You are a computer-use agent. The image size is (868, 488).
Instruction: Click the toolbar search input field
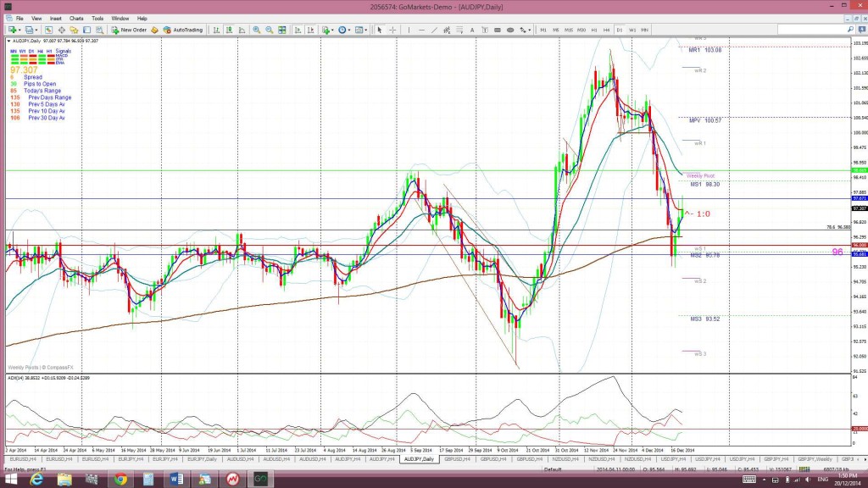812,30
